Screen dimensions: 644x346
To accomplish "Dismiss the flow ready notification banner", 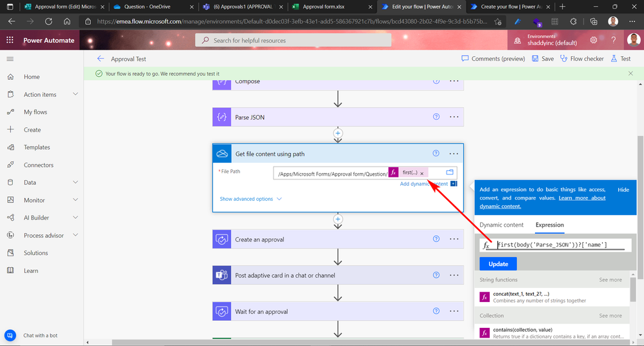I will pyautogui.click(x=630, y=73).
